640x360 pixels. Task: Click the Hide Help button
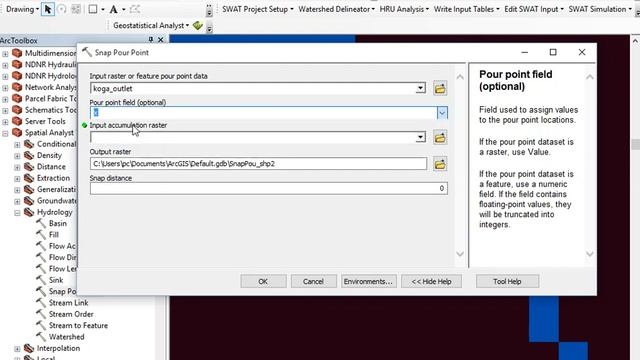tap(431, 281)
